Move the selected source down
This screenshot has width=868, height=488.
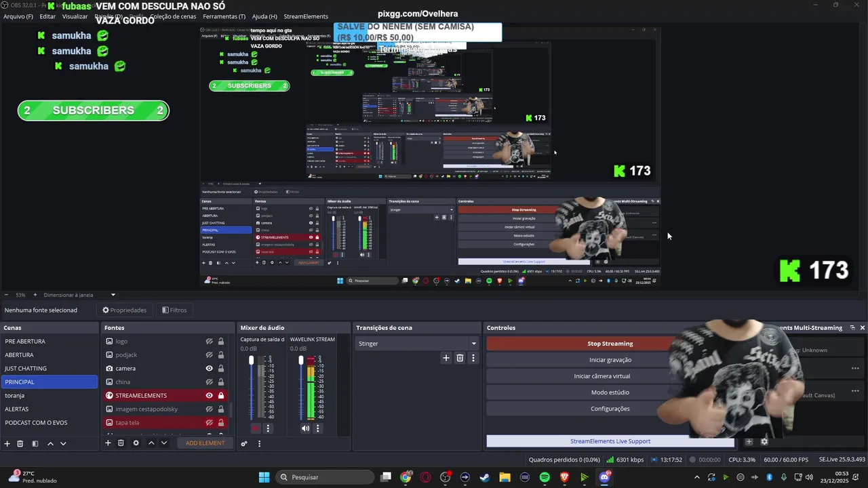click(x=164, y=443)
